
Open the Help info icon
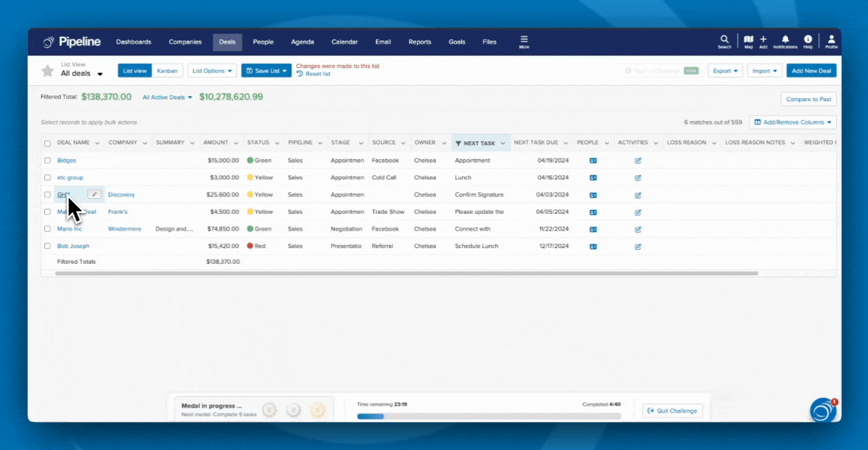pos(808,41)
